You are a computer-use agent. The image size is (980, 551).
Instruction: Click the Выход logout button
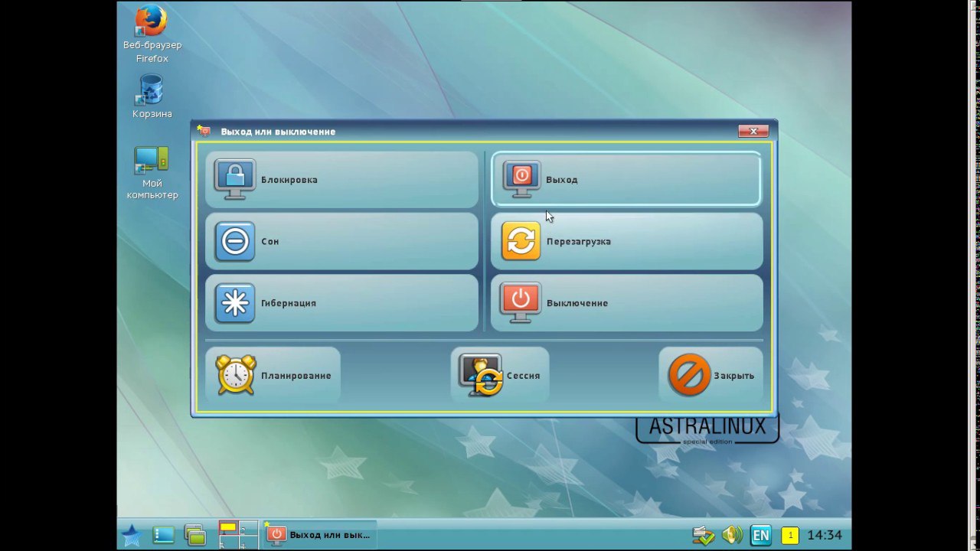click(x=626, y=179)
